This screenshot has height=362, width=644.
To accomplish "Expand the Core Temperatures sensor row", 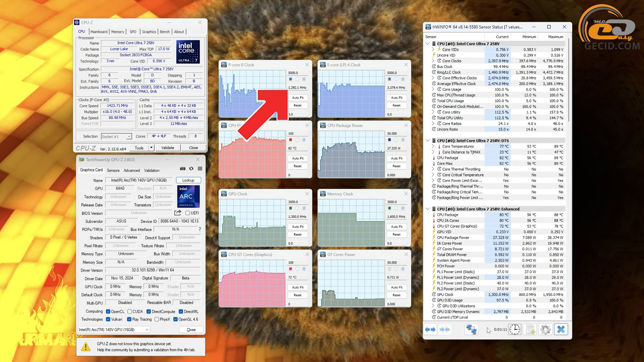I will [433, 146].
